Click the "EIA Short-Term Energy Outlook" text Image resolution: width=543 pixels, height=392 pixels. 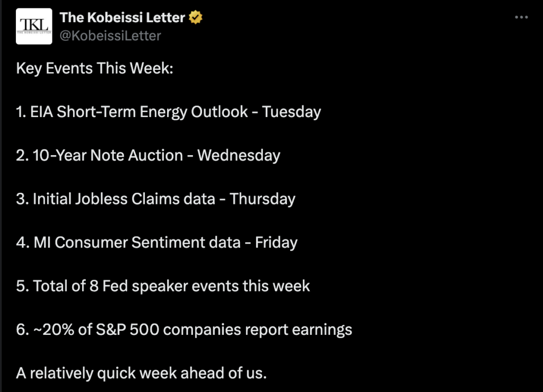(x=141, y=112)
